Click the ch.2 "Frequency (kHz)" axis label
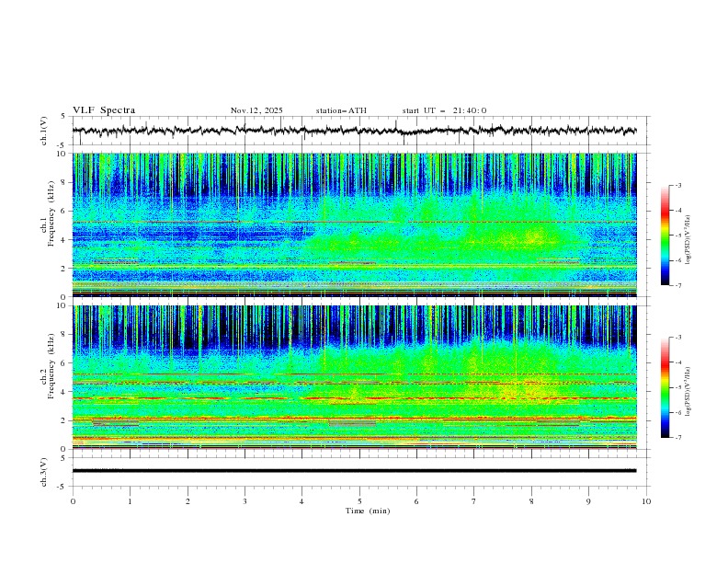Screen dimensions: 728x563 [x=51, y=366]
